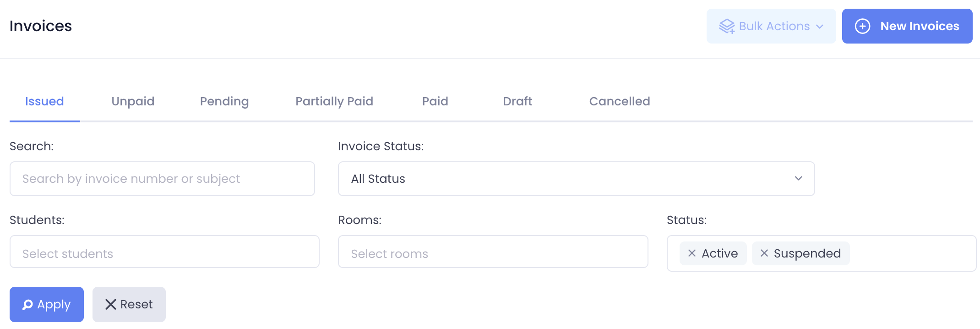Select the Paid tab
This screenshot has height=329, width=980.
pos(435,101)
